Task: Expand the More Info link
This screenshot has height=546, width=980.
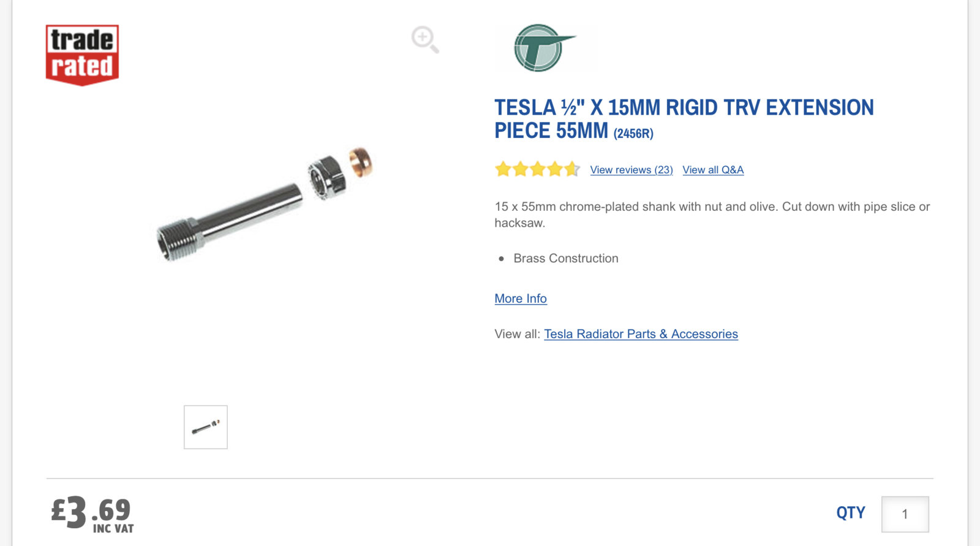Action: 521,298
